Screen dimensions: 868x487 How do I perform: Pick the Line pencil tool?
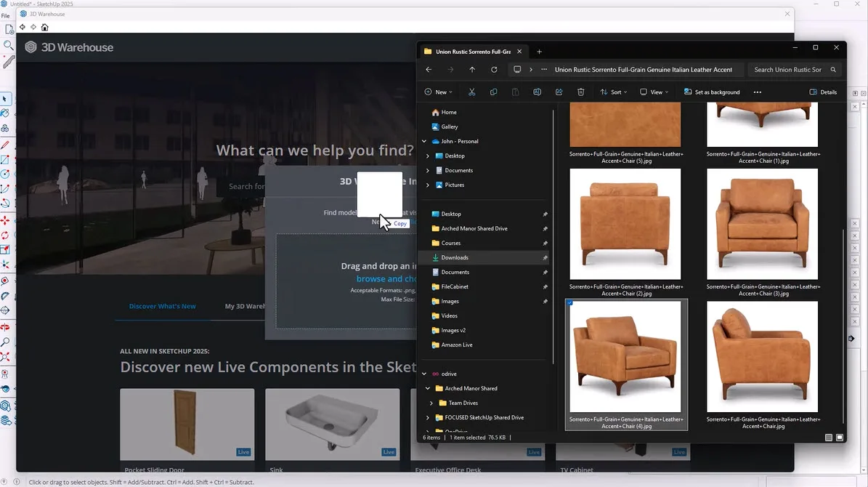pyautogui.click(x=5, y=144)
